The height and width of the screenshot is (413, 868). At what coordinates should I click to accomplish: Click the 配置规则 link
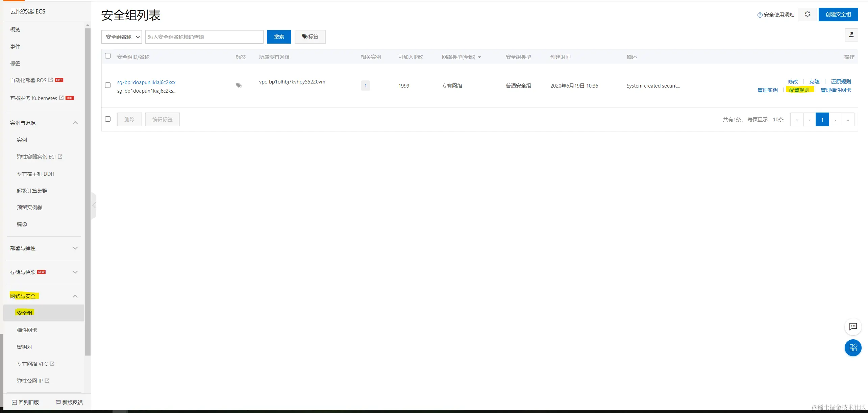799,90
